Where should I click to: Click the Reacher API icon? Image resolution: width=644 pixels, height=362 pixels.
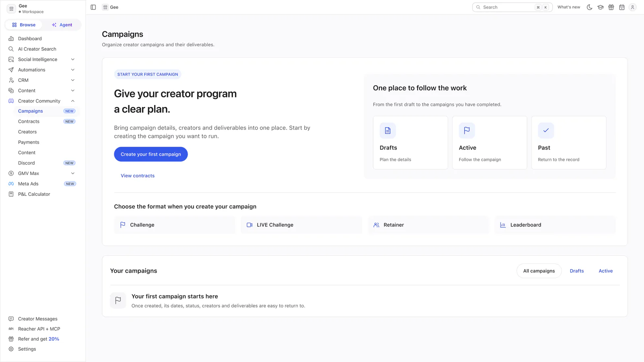pyautogui.click(x=11, y=329)
